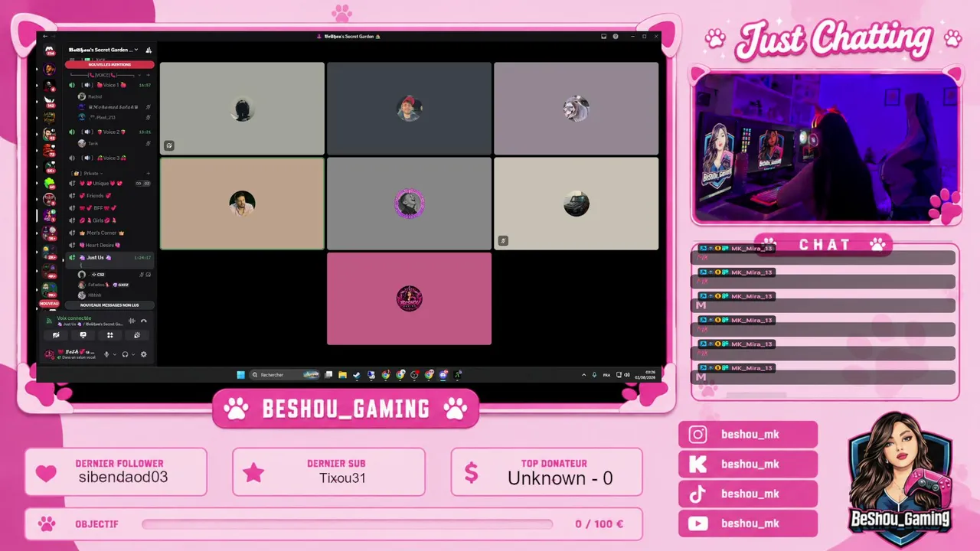980x551 pixels.
Task: Switch FRA keyboard language in the tray
Action: pyautogui.click(x=607, y=375)
